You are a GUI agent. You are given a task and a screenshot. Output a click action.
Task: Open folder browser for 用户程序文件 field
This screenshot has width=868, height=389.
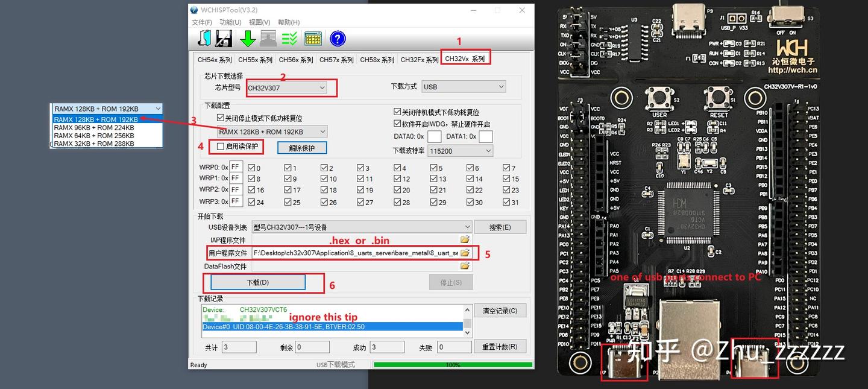[465, 253]
